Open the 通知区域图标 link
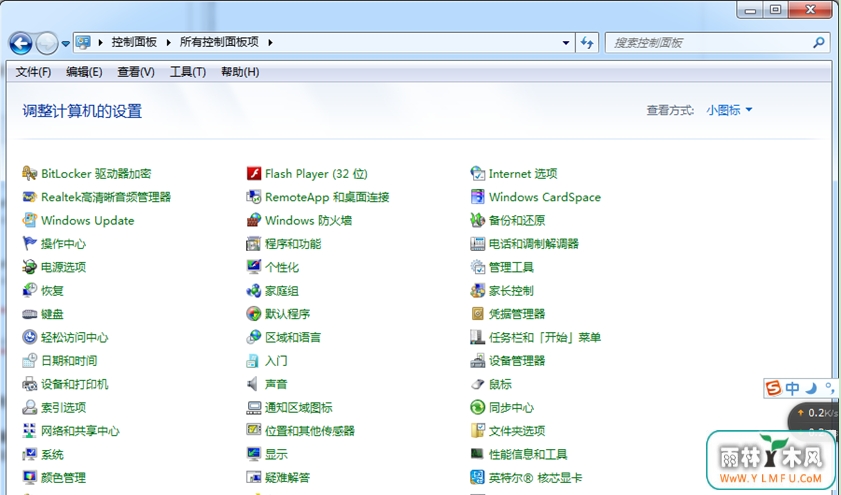Image resolution: width=841 pixels, height=495 pixels. pyautogui.click(x=299, y=408)
